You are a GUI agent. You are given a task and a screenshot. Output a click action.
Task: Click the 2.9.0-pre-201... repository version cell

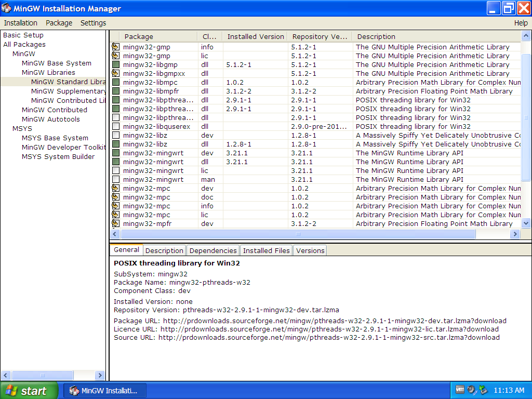point(319,126)
